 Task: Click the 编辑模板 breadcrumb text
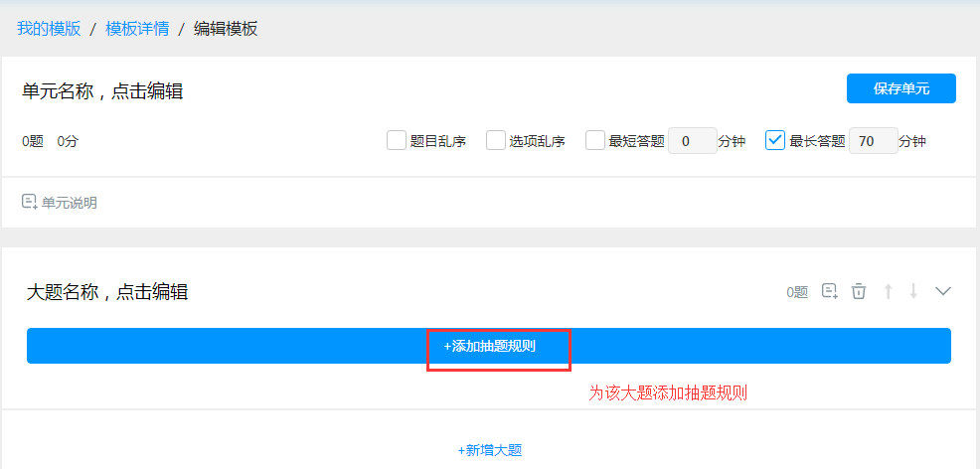point(226,29)
